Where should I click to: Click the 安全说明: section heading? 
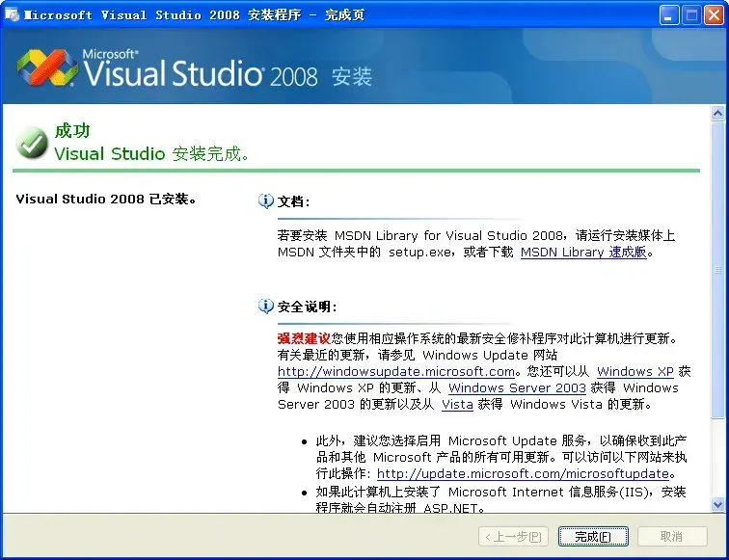point(307,307)
